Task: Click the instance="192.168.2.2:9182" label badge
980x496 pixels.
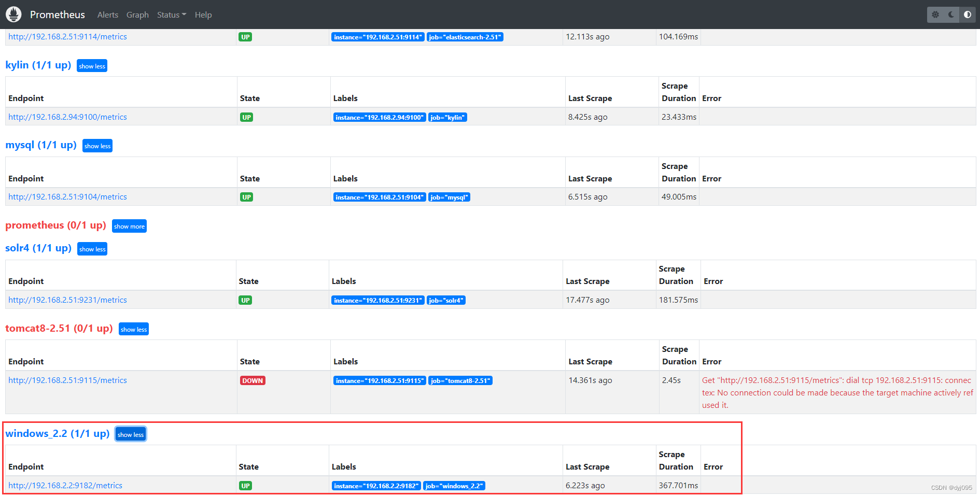Action: tap(376, 486)
